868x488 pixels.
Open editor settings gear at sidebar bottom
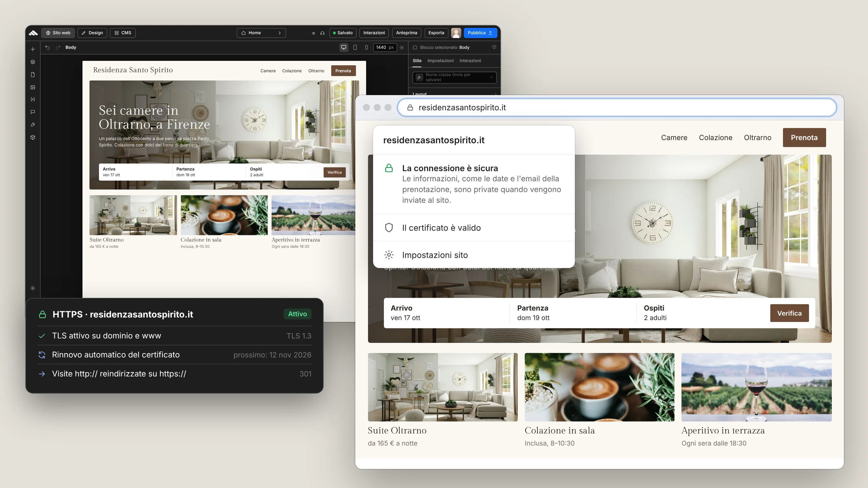33,288
